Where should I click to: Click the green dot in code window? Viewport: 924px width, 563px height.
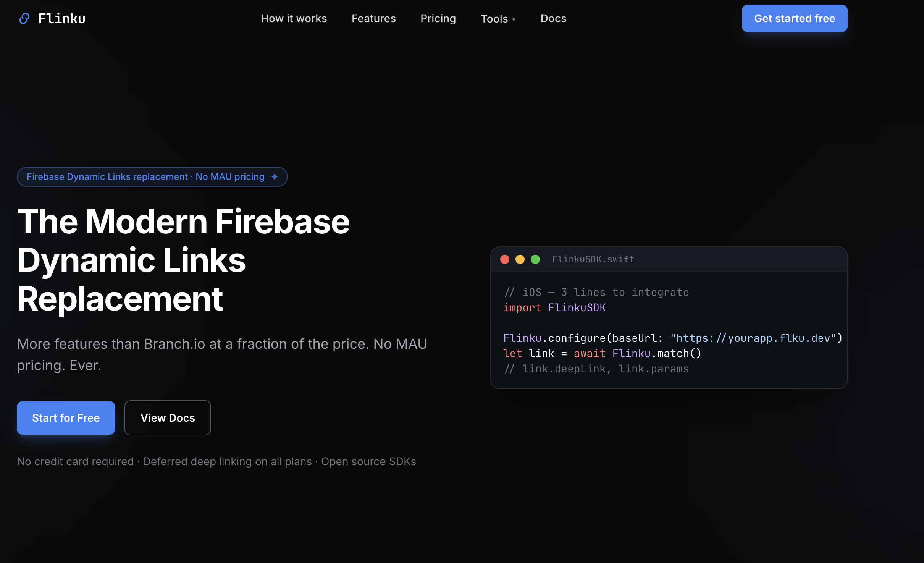click(x=535, y=259)
